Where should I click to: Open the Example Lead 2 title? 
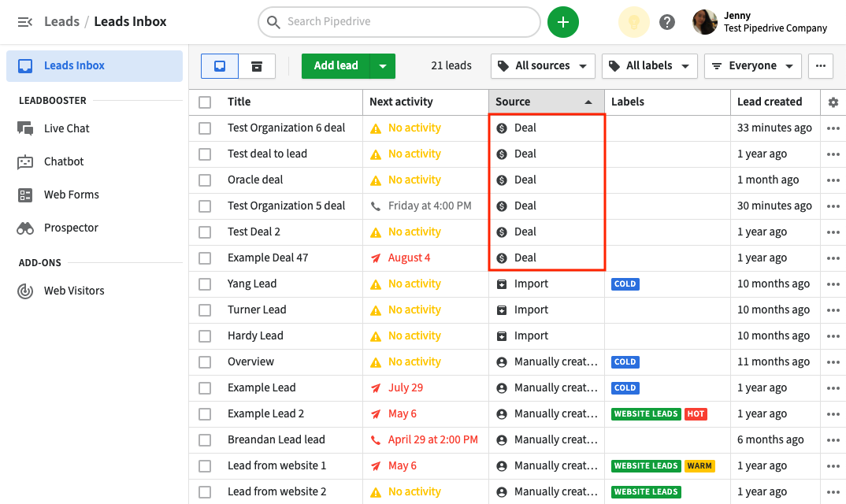pos(265,413)
